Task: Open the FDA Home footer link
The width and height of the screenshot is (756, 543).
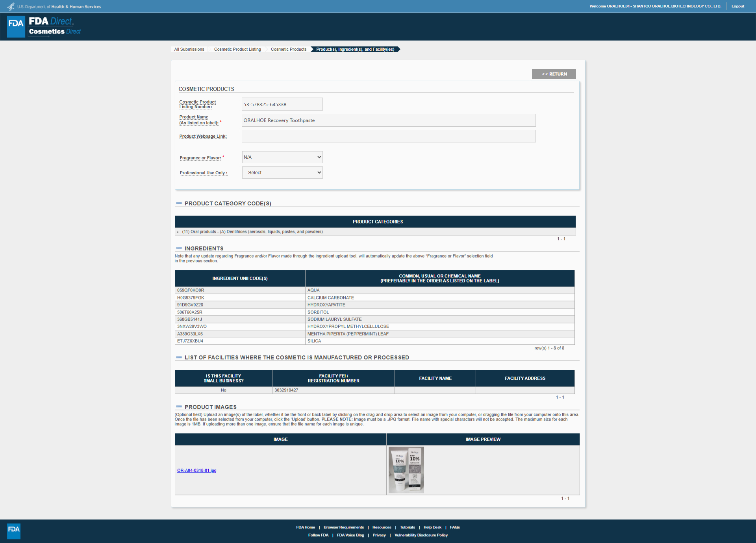Action: tap(306, 527)
